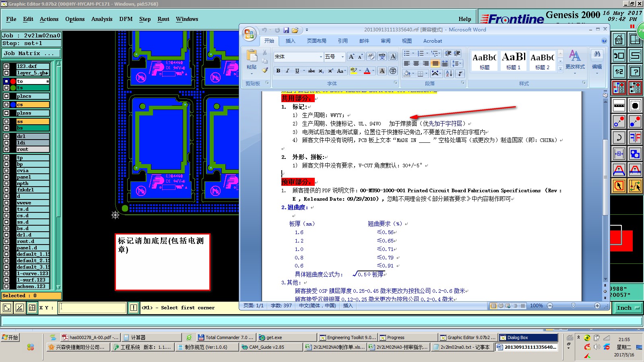Toggle checkbox for layer achsen.123

tap(6, 286)
